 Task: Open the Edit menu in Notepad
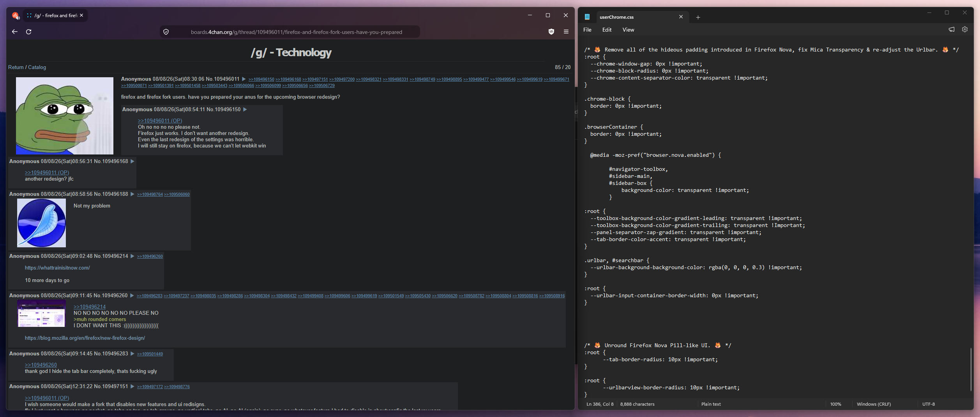pyautogui.click(x=607, y=30)
